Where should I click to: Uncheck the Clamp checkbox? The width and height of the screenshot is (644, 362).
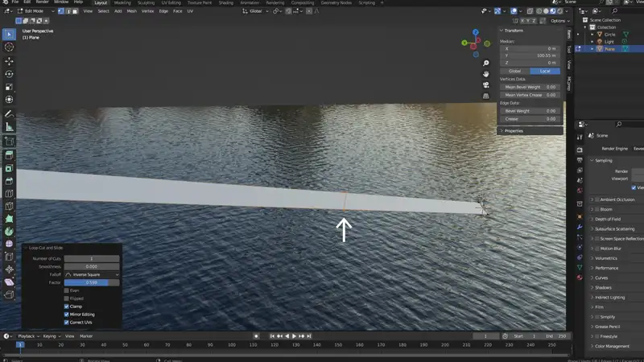coord(67,306)
